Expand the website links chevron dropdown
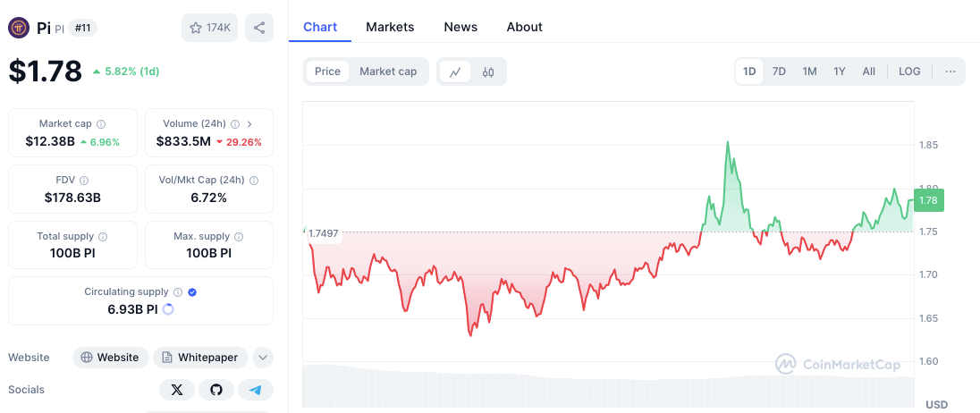980x413 pixels. coord(263,358)
